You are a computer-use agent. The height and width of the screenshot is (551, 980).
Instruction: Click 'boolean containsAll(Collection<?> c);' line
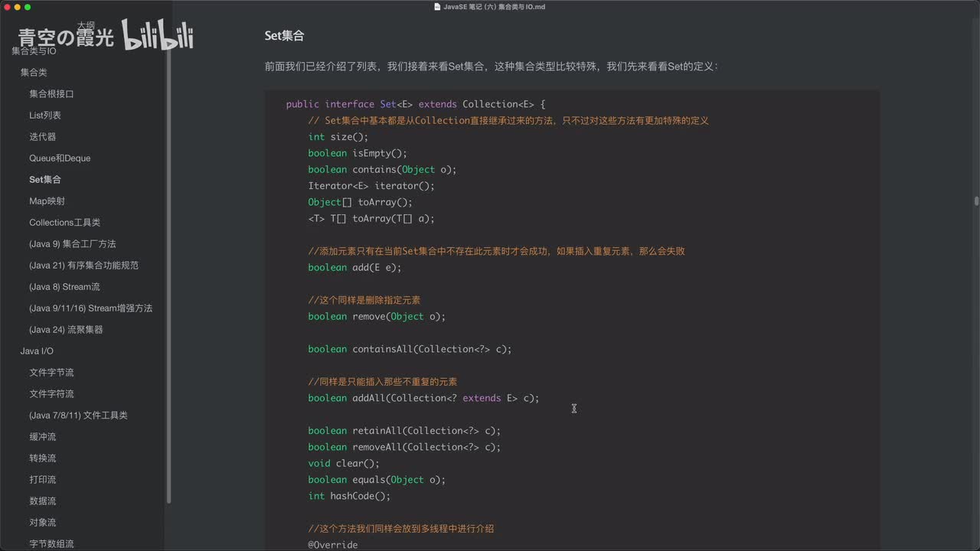click(x=410, y=349)
